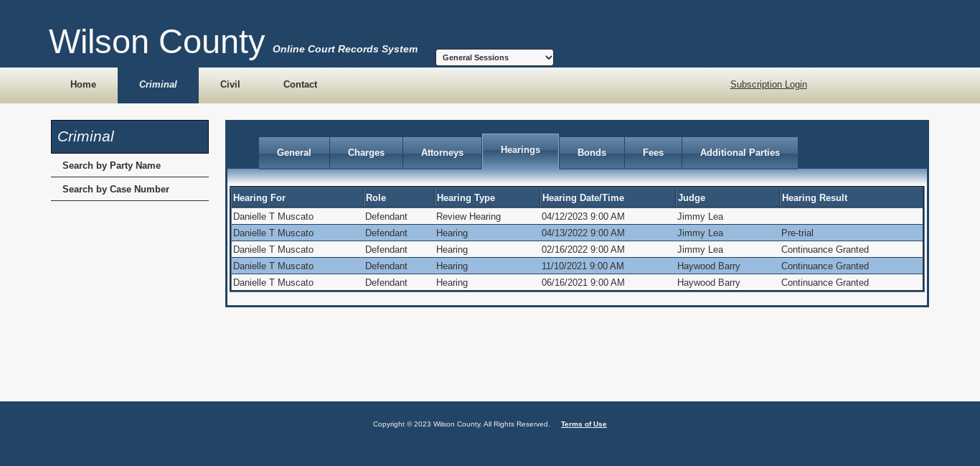Switch to the Charges tab
980x466 pixels.
(366, 153)
